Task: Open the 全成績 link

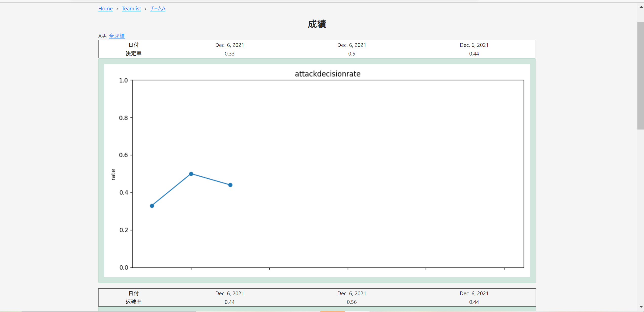Action: pos(116,36)
